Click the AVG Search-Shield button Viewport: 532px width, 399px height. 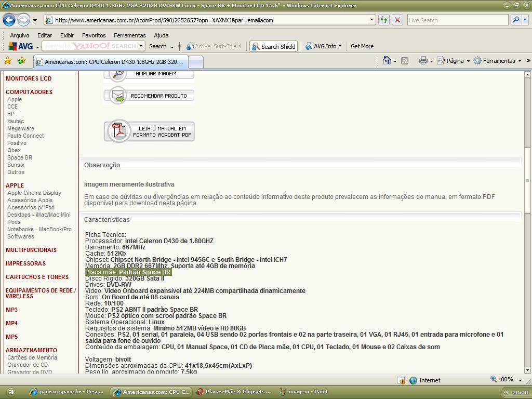[x=273, y=46]
